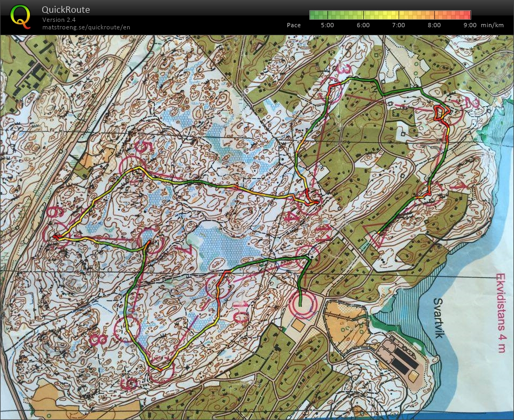
Task: Click the Version 2.4 label
Action: [x=59, y=20]
